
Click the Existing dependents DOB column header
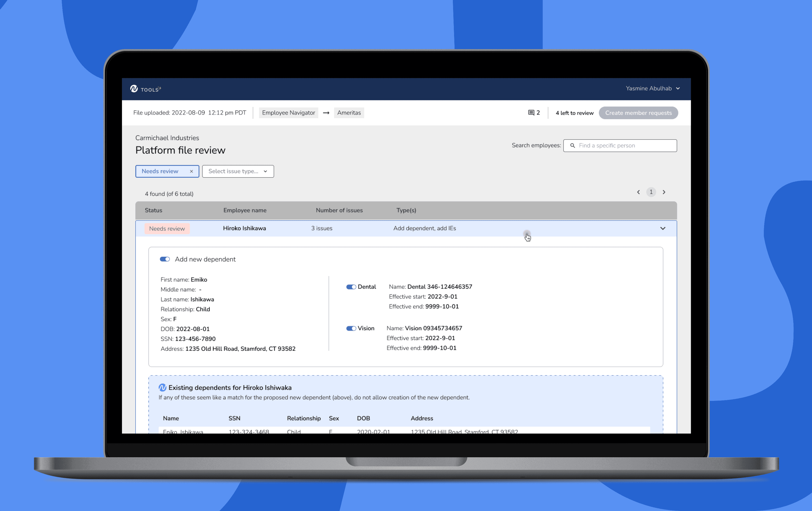(x=364, y=418)
